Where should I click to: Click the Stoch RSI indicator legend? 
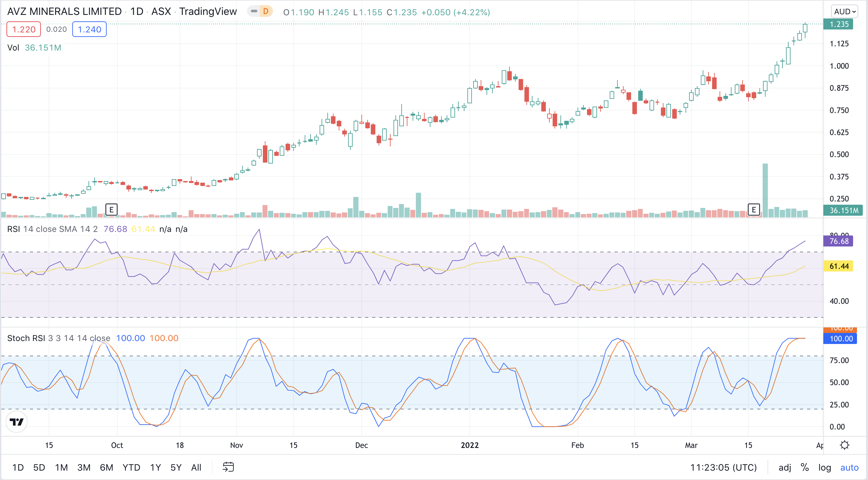[x=59, y=338]
